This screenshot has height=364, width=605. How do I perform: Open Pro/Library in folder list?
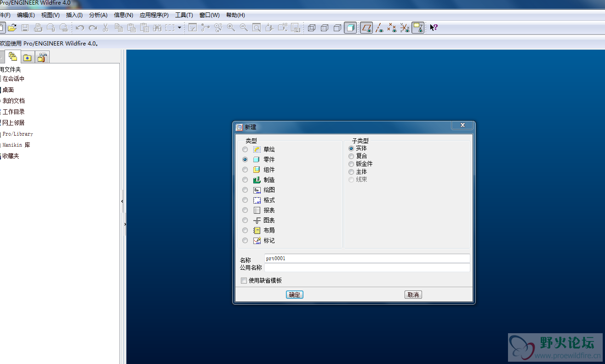point(17,134)
